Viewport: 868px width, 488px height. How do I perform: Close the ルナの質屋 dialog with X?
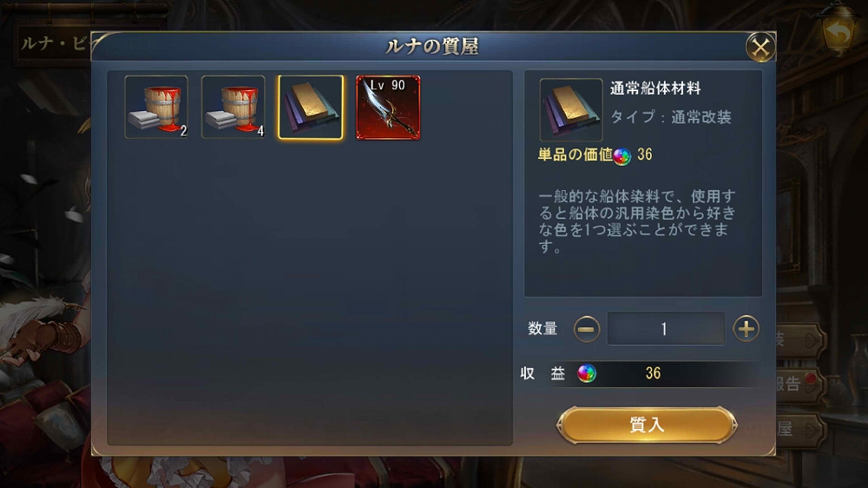pos(760,47)
